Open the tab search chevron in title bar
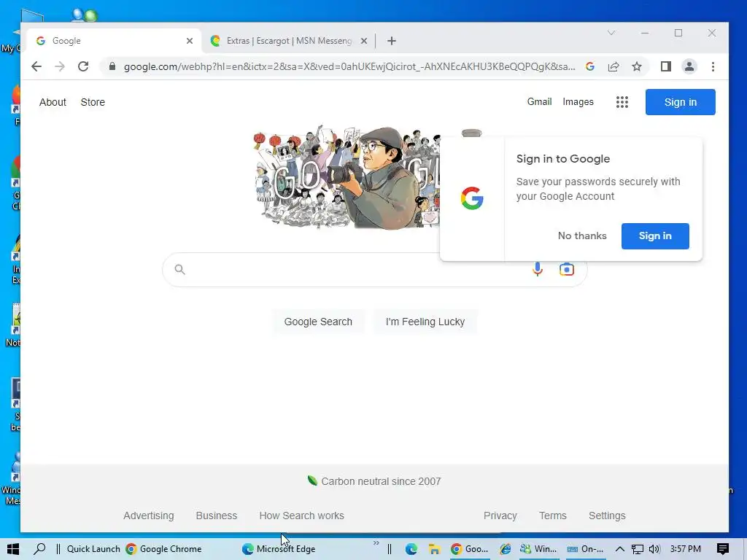747x560 pixels. tap(611, 33)
